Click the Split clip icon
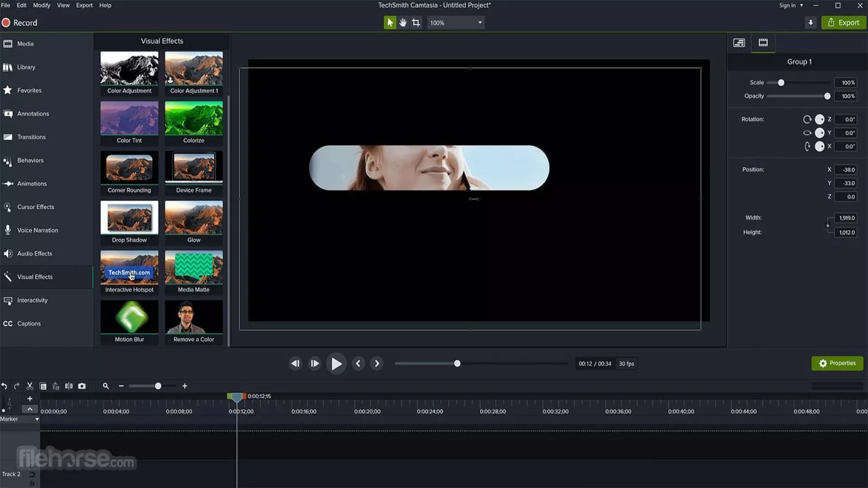This screenshot has height=488, width=868. coord(69,386)
